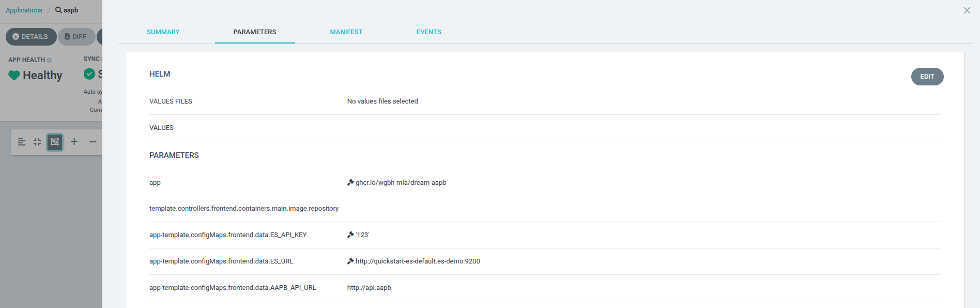Click the pin icon next to ES_API_KEY value
The image size is (980, 308).
350,235
